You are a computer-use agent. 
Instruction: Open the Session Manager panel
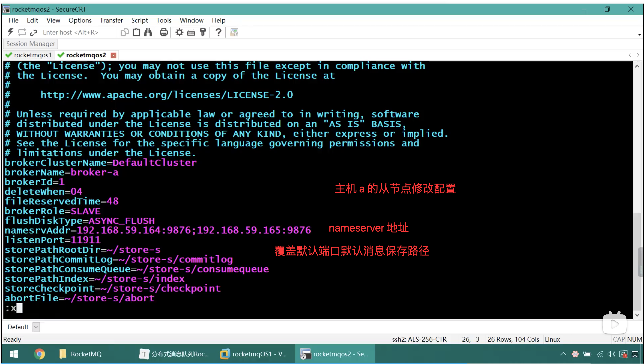coord(30,44)
